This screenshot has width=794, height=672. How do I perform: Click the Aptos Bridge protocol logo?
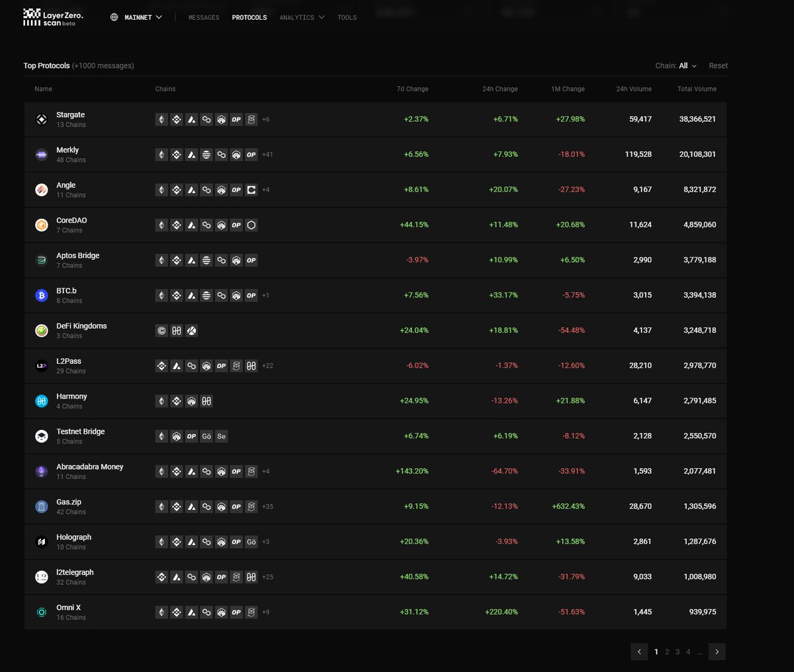coord(42,260)
